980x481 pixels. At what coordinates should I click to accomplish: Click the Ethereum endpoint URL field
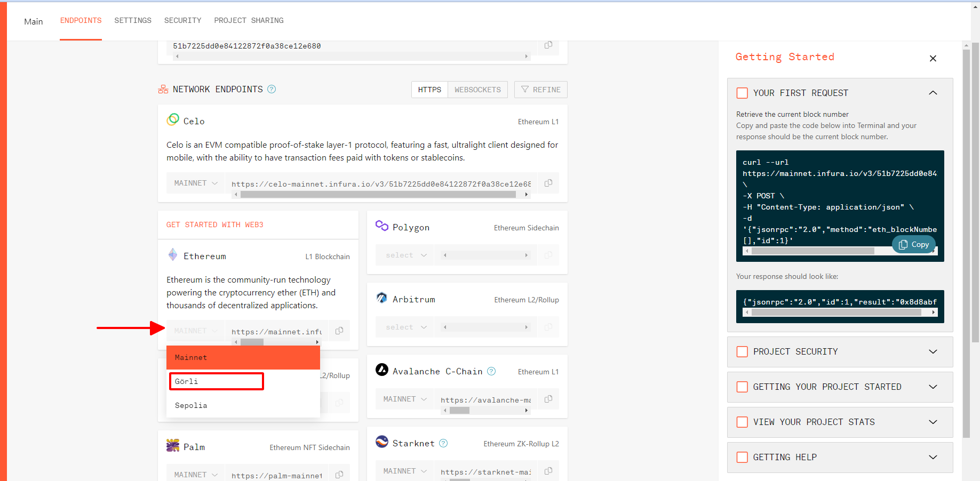(x=276, y=331)
